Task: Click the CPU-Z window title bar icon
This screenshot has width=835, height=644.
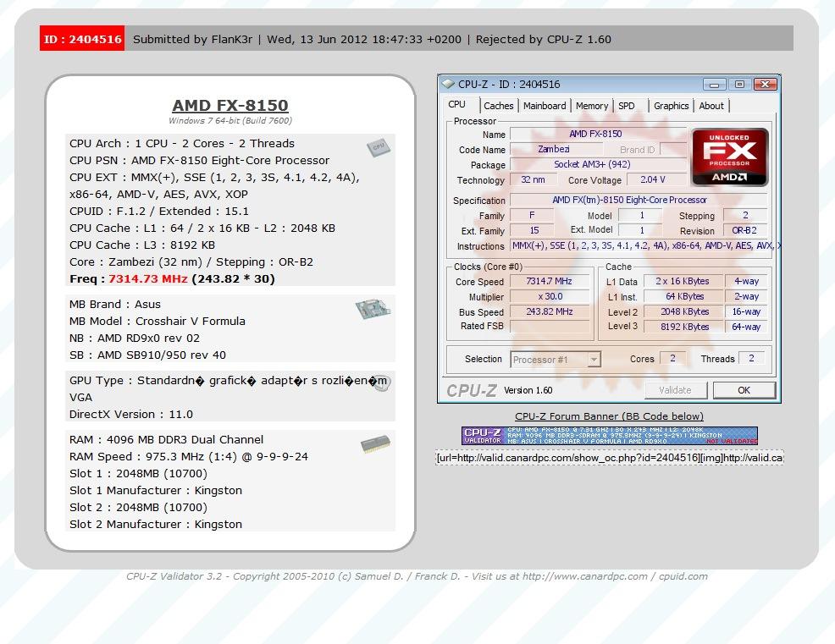Action: 448,84
